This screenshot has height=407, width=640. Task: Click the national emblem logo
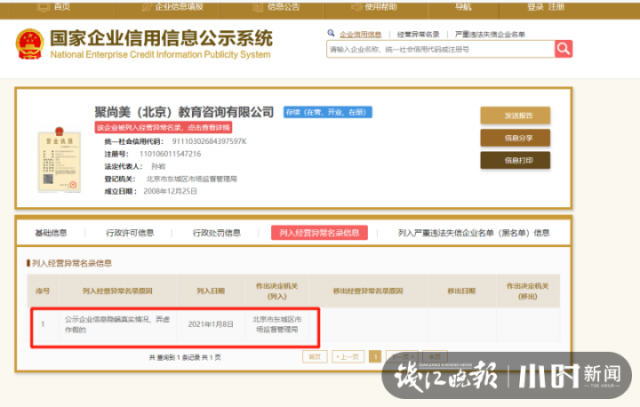point(30,44)
